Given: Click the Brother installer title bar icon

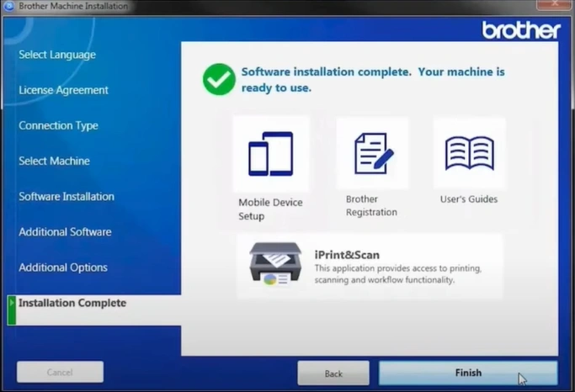Looking at the screenshot, I should (8, 6).
